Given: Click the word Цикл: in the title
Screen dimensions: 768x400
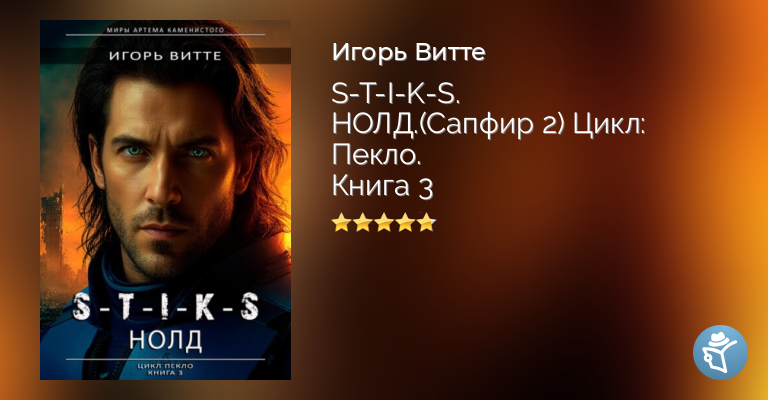Looking at the screenshot, I should [610, 125].
